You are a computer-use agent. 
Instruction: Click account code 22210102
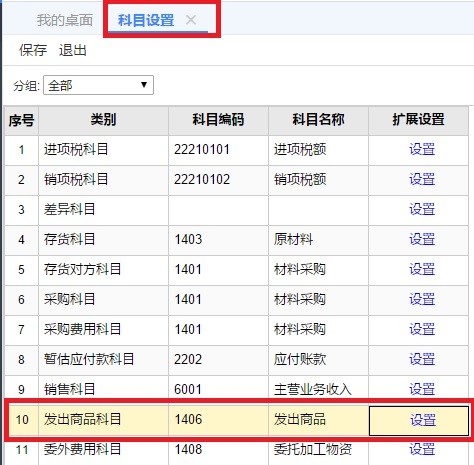click(202, 179)
